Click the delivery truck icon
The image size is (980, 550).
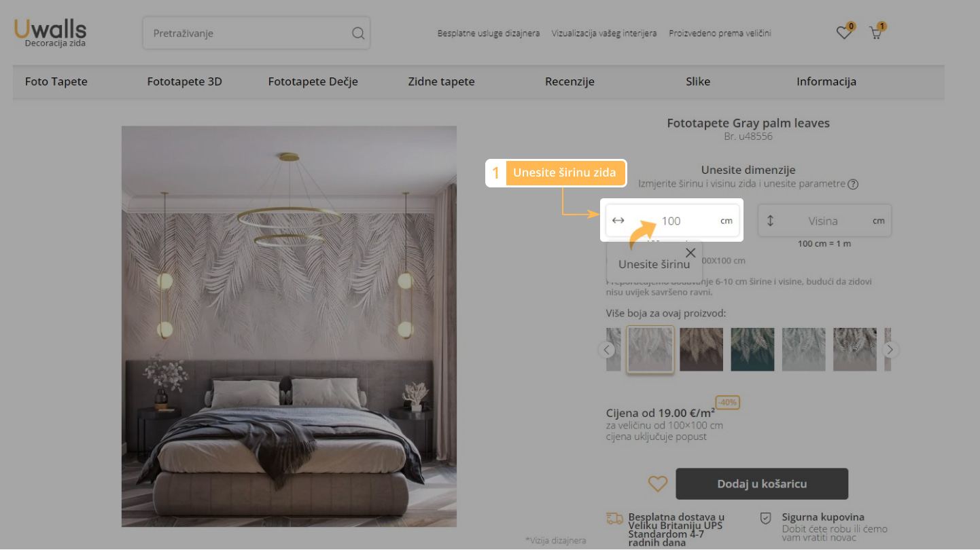point(614,519)
